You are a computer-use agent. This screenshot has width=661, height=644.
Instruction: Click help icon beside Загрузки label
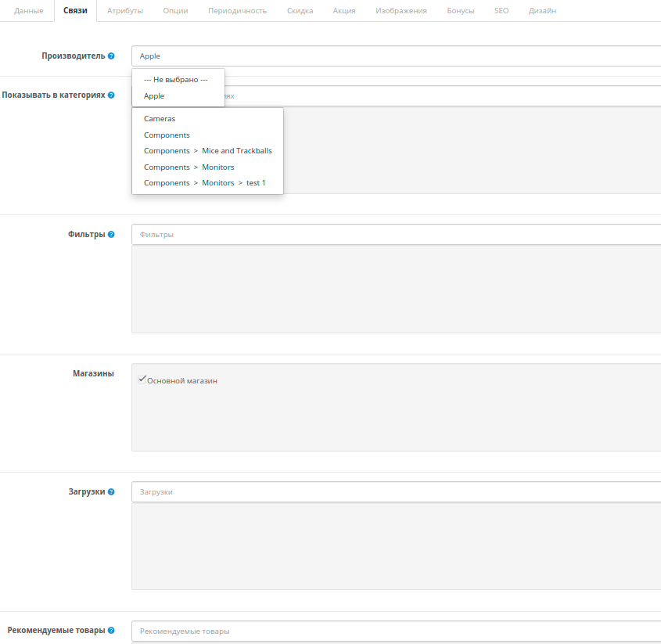110,491
